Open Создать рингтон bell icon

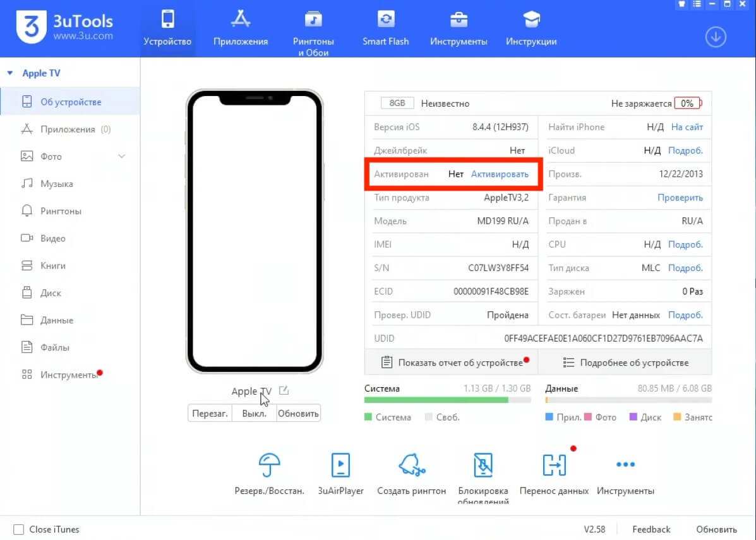pyautogui.click(x=411, y=465)
